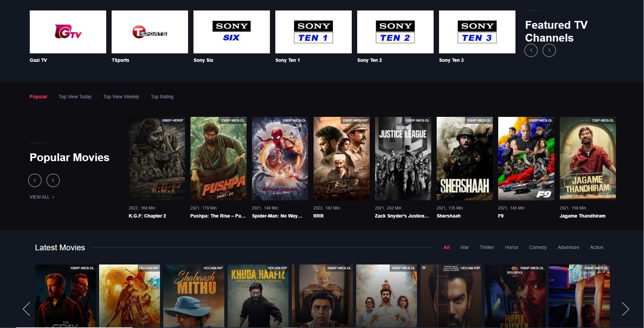Screen dimensions: 644x328
Task: Open Khuda Haafiz latest movie poster
Action: click(x=258, y=296)
